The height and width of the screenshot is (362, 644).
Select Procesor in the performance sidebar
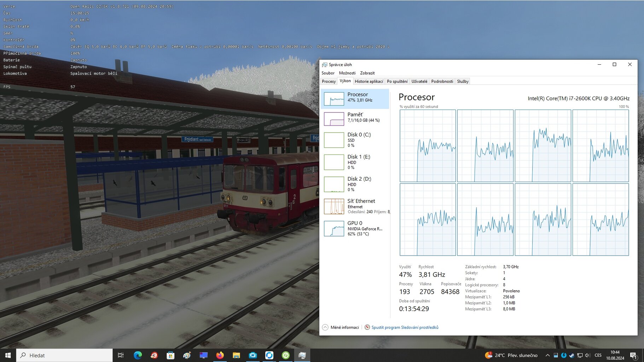pos(355,99)
